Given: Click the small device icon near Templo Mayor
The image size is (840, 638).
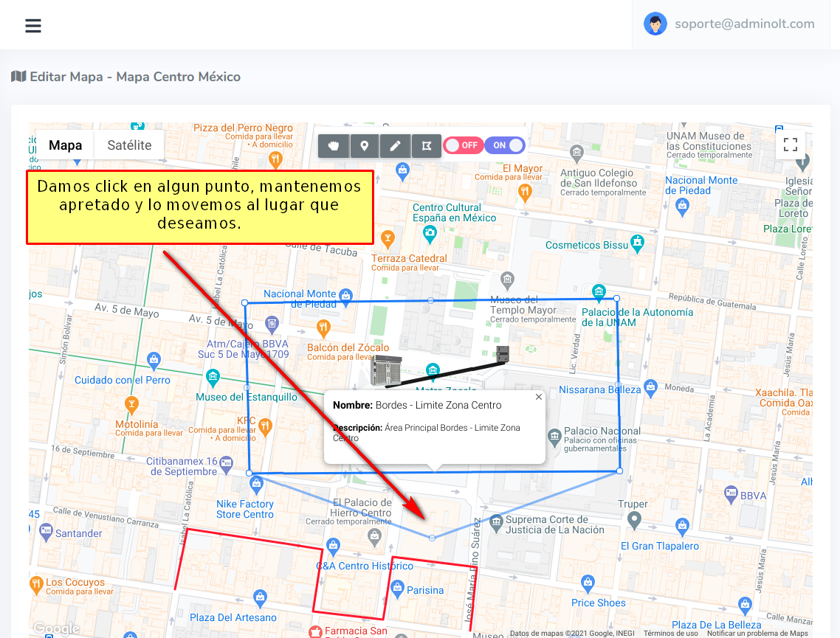Looking at the screenshot, I should point(503,353).
